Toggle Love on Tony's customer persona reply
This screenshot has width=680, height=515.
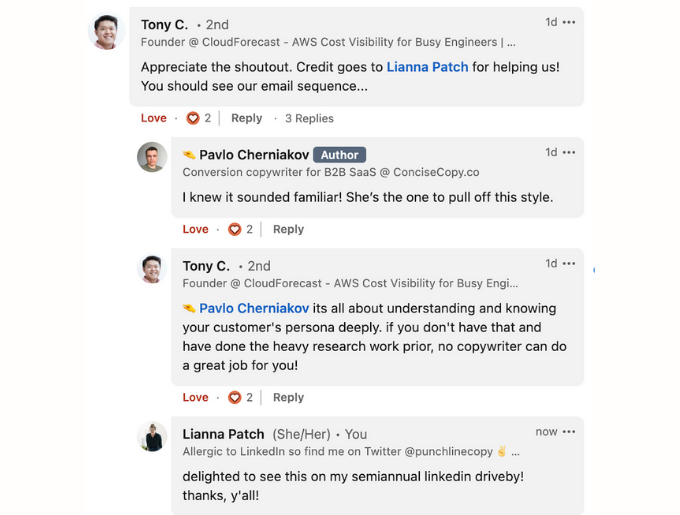[x=196, y=397]
